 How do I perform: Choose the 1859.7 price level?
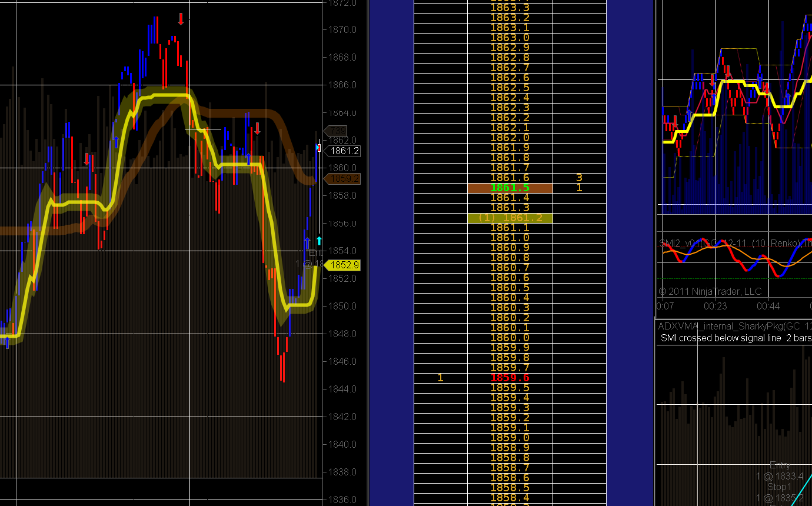pos(510,368)
